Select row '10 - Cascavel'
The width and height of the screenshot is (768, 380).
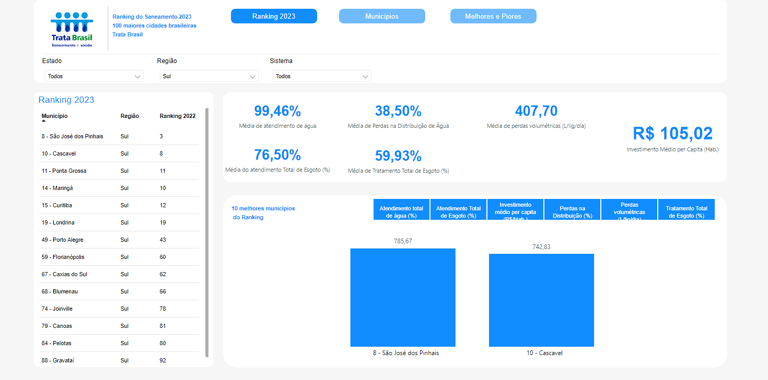coord(120,154)
